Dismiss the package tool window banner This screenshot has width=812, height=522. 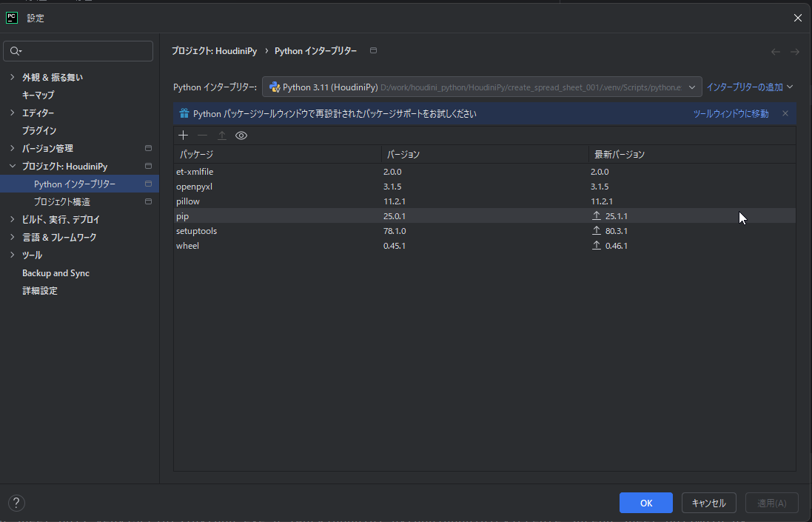[785, 113]
